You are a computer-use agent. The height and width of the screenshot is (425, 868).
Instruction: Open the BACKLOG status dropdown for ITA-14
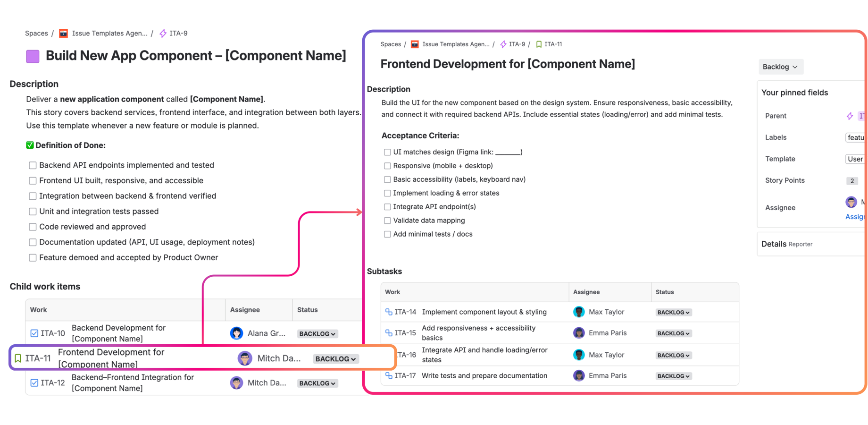(673, 312)
